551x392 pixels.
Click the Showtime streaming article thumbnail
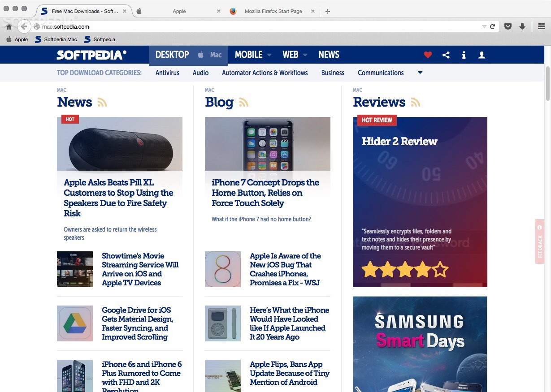(x=75, y=269)
